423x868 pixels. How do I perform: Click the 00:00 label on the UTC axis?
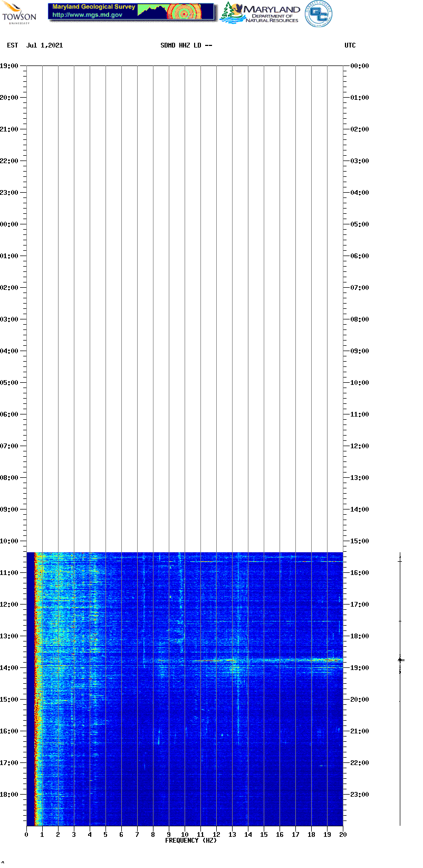pyautogui.click(x=360, y=66)
